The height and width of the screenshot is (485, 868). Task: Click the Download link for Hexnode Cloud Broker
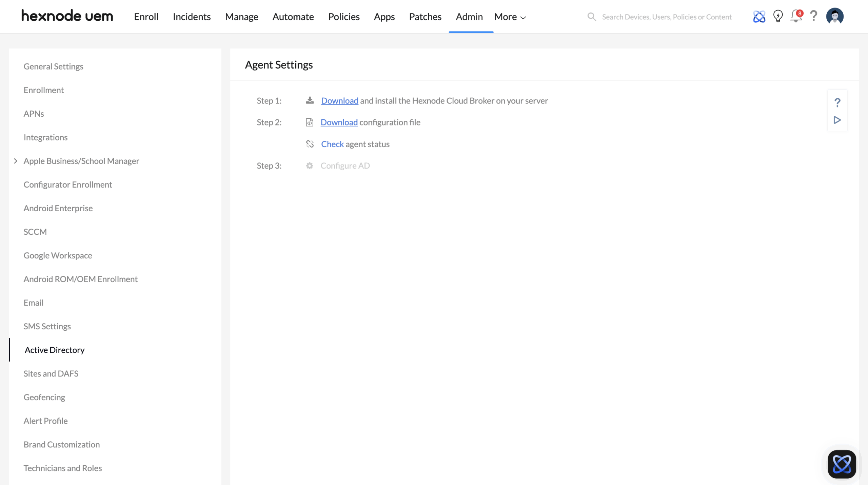[339, 100]
